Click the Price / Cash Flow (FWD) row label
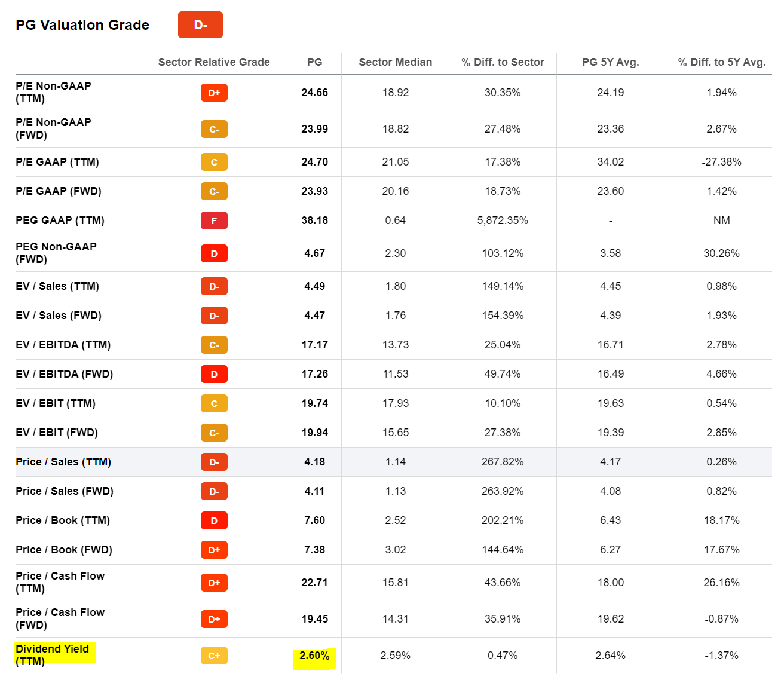 point(60,618)
